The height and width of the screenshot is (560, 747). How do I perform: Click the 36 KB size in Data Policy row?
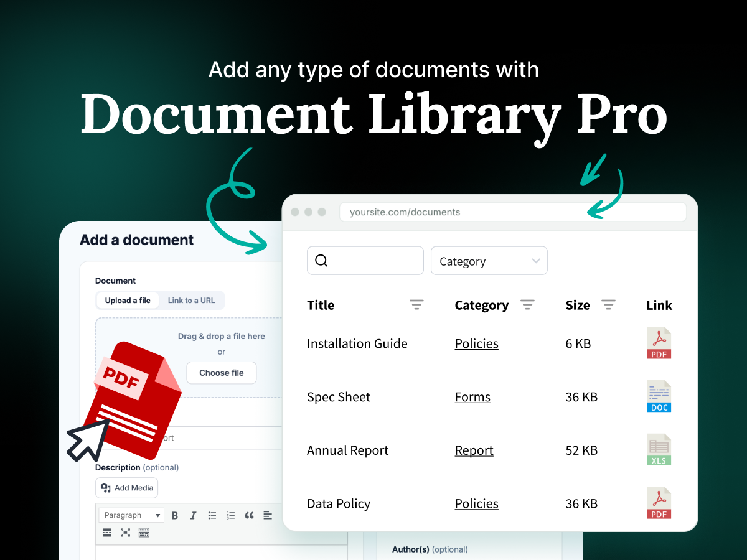[581, 504]
